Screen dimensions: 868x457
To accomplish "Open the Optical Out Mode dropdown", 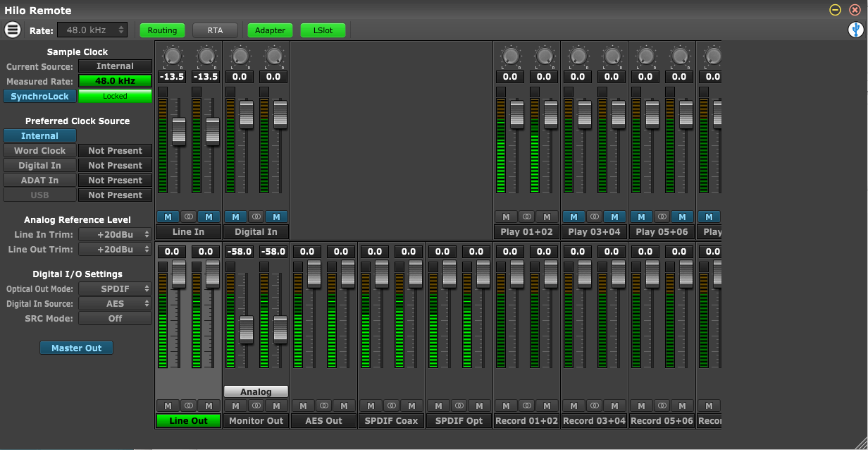I will (x=116, y=288).
